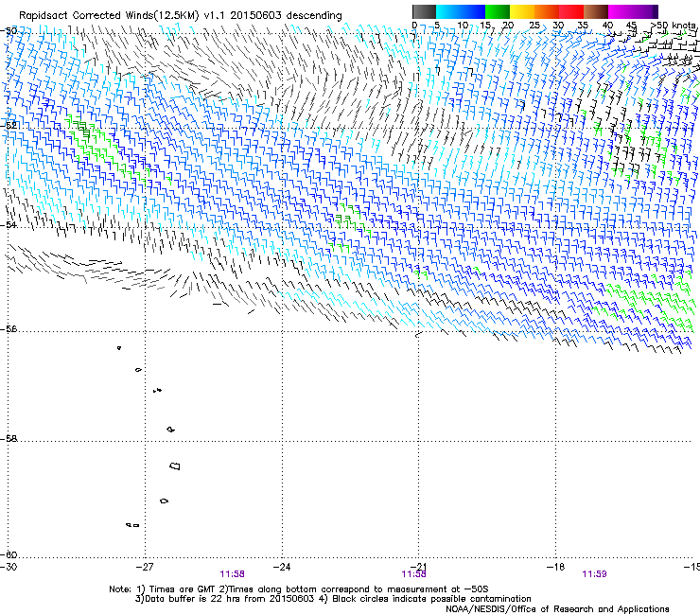Click the NOAA/NESDIS Office of Research credit
Viewport: 700px width, 615px height.
coord(557,609)
